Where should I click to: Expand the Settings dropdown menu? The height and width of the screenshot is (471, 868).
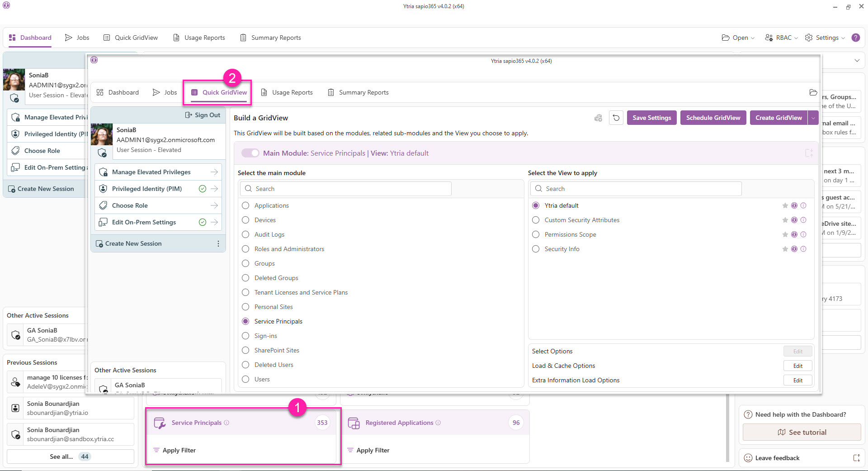pos(825,38)
